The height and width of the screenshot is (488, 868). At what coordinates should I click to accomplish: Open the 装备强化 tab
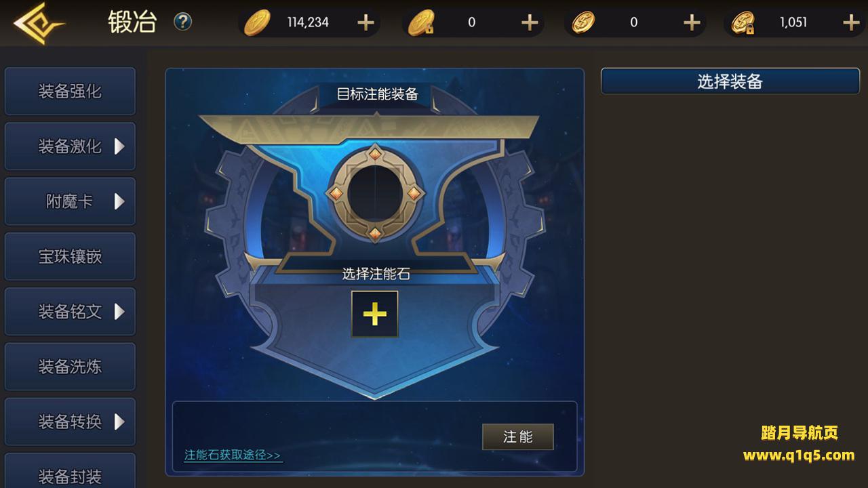(x=70, y=91)
